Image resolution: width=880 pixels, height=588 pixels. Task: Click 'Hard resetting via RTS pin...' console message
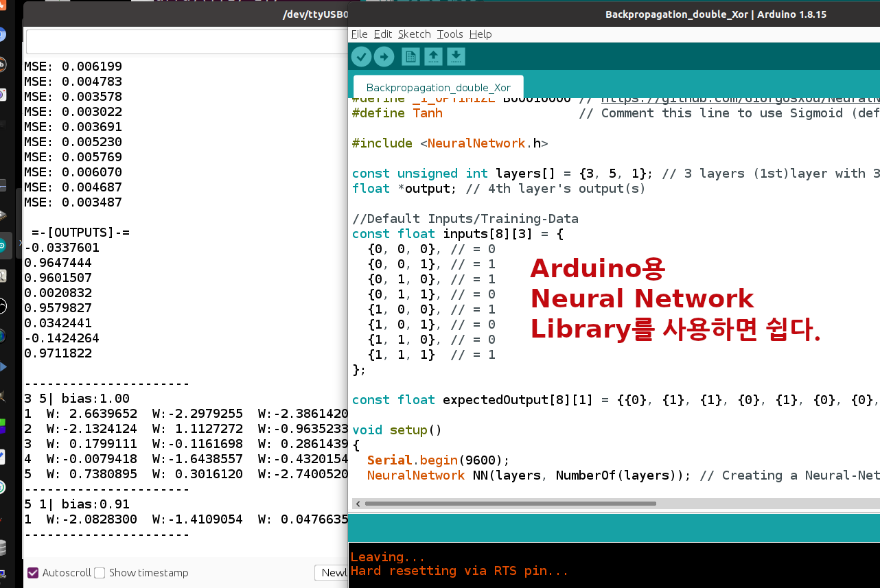pyautogui.click(x=459, y=571)
